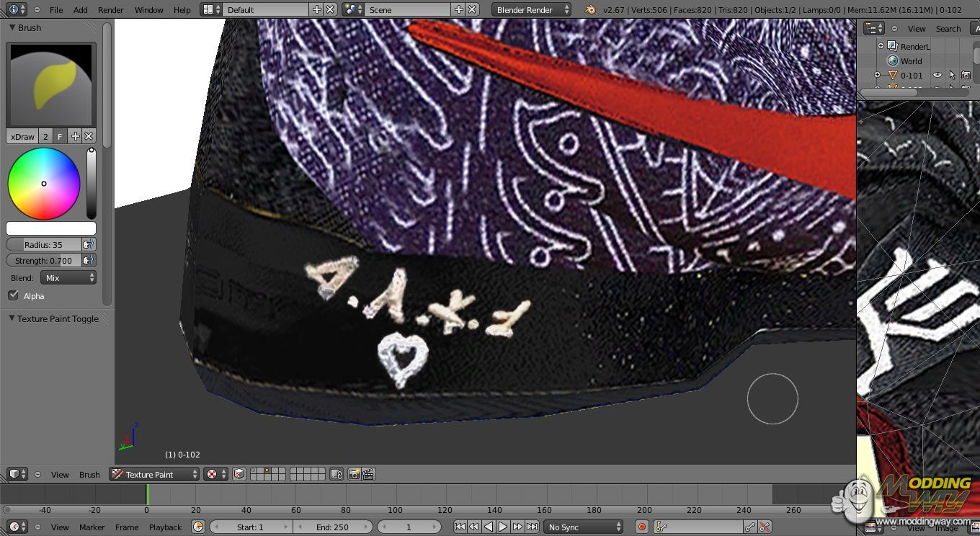
Task: Open the Blend Mix dropdown
Action: tap(69, 277)
